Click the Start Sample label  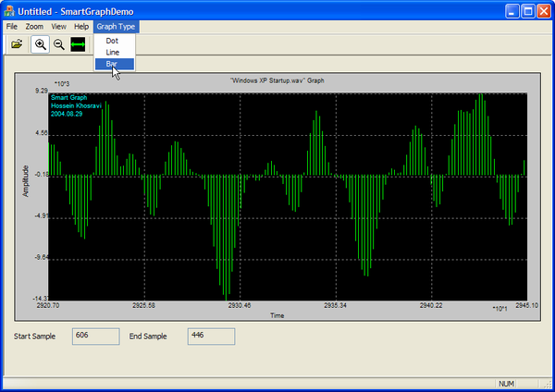[x=35, y=337]
